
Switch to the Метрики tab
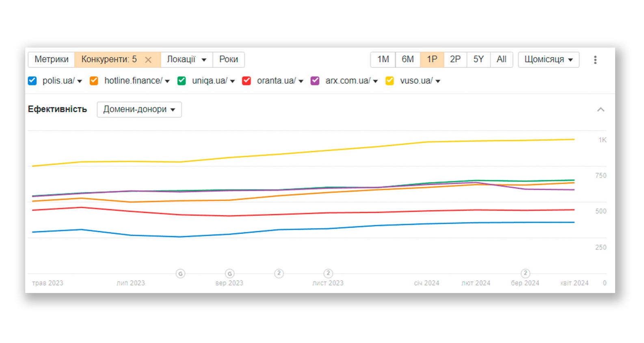52,59
